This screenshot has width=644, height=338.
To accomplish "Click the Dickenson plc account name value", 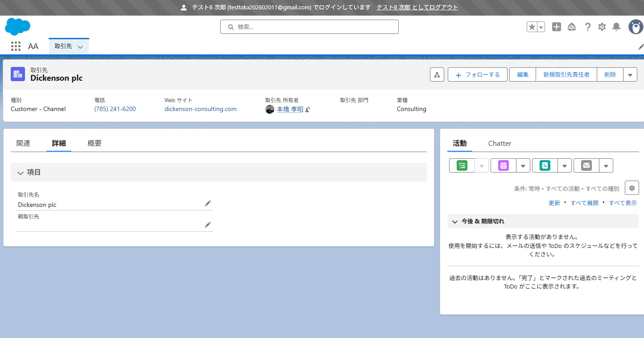I will 37,205.
